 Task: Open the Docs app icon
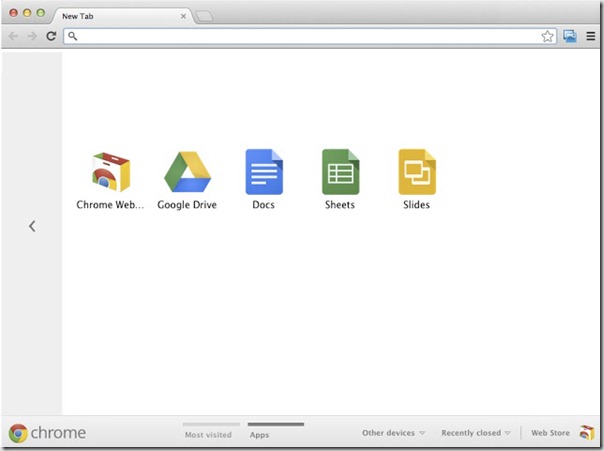point(264,172)
